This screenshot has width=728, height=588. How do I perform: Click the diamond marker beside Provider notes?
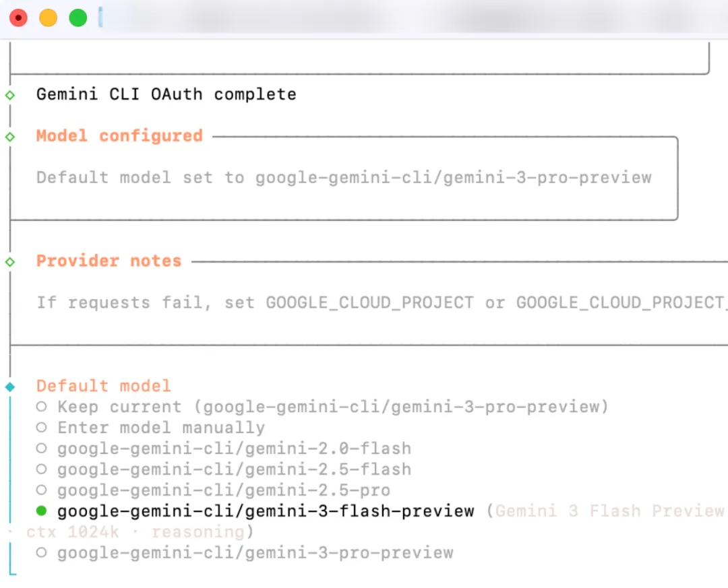pos(9,262)
